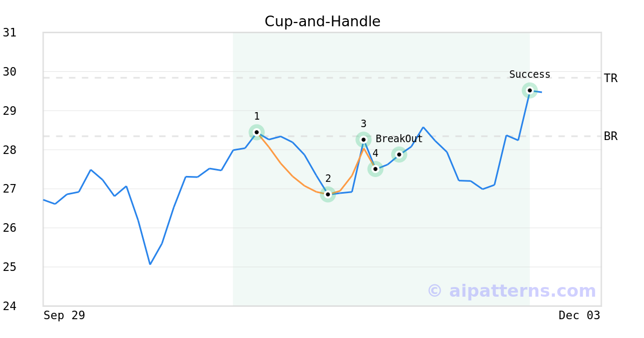Image resolution: width=644 pixels, height=338 pixels.
Task: Click the Dec 03 end date label
Action: coord(579,315)
